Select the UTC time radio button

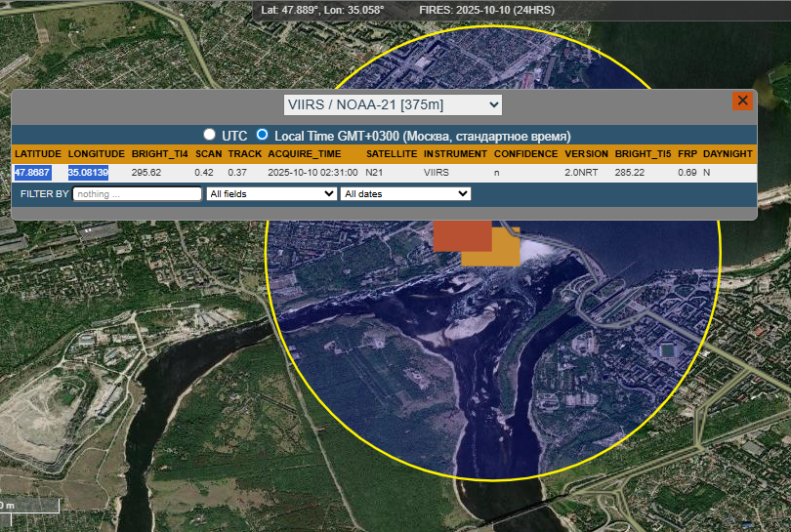[209, 135]
